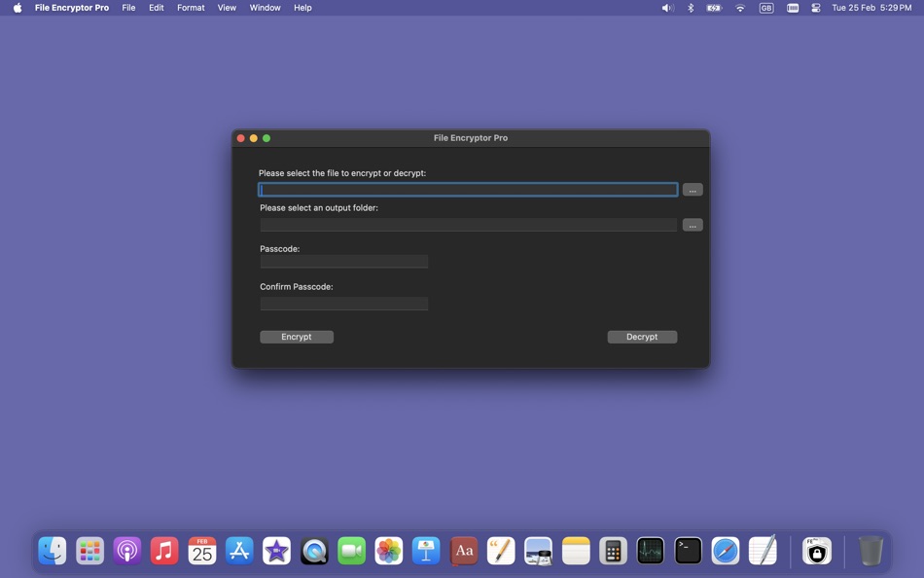
Task: Open the Window menu
Action: click(266, 8)
